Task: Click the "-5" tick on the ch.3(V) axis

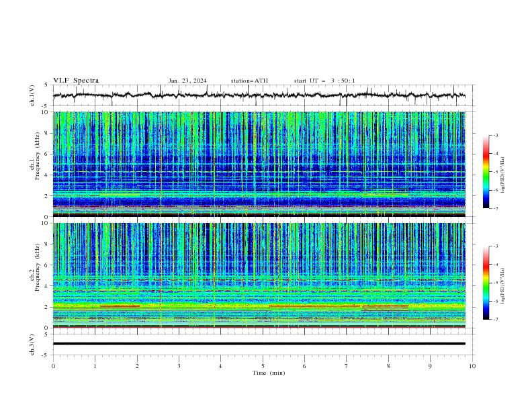Action: click(45, 355)
